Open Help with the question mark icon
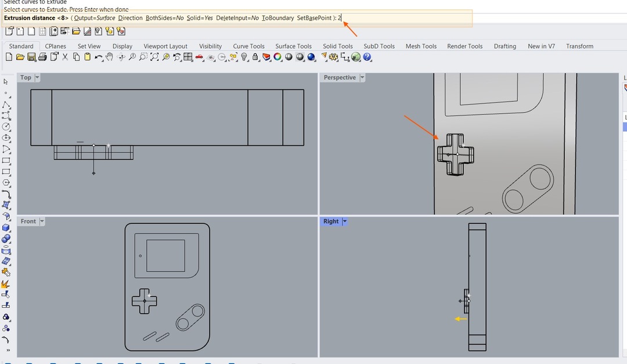The height and width of the screenshot is (364, 627). [x=367, y=57]
